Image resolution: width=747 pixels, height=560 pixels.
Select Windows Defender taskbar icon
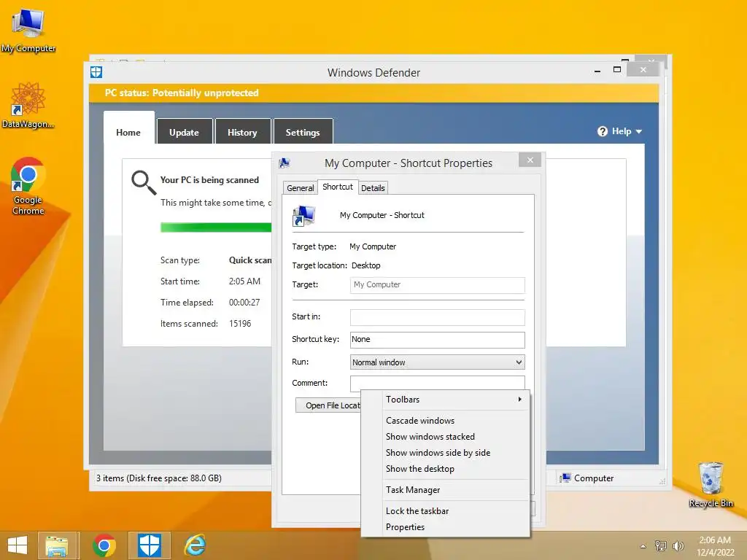pos(150,545)
